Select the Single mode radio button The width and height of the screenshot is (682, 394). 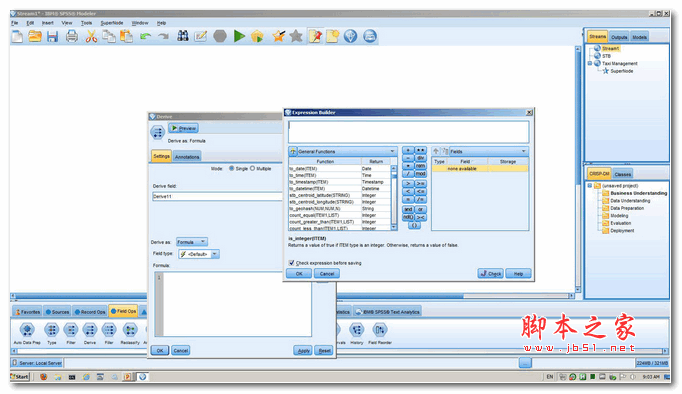(231, 168)
